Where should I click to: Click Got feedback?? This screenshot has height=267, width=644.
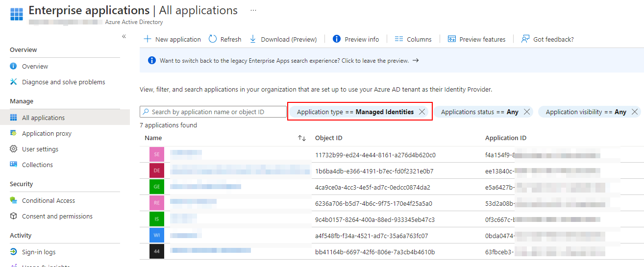(x=547, y=39)
